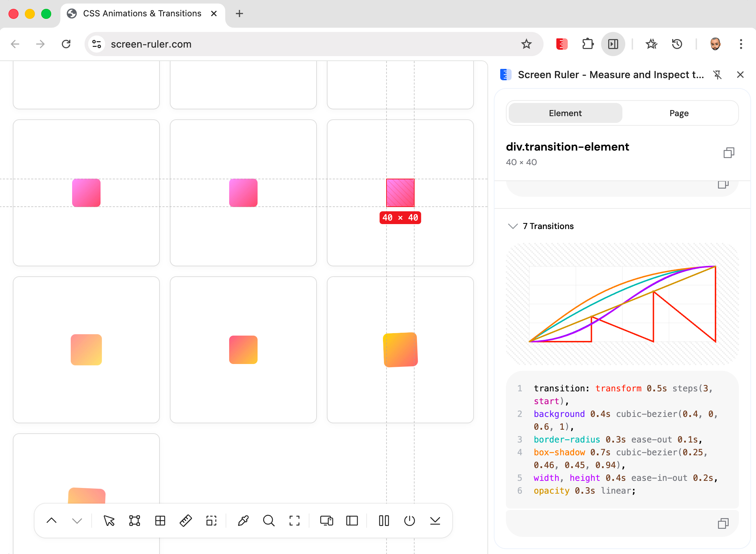The height and width of the screenshot is (554, 756).
Task: Select the dashed element selection tool
Action: (x=211, y=521)
